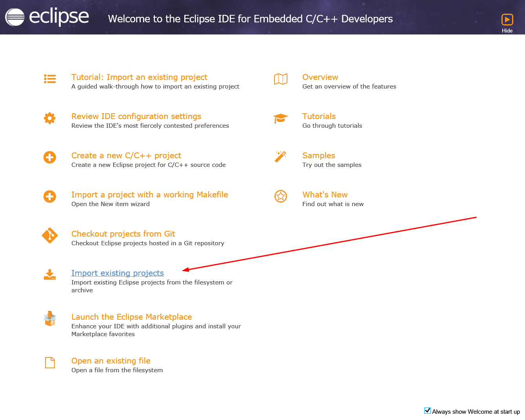Click 'Try out the samples' description

[332, 165]
